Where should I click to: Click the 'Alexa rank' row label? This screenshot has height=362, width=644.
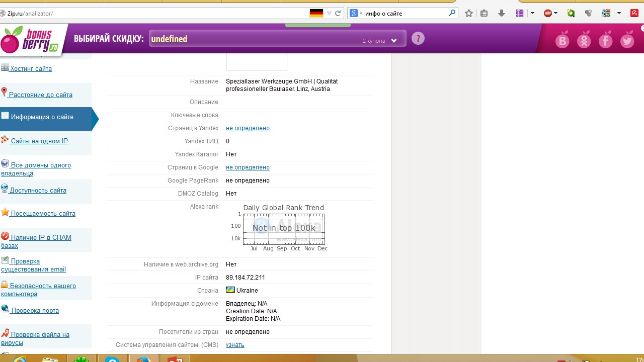(204, 207)
